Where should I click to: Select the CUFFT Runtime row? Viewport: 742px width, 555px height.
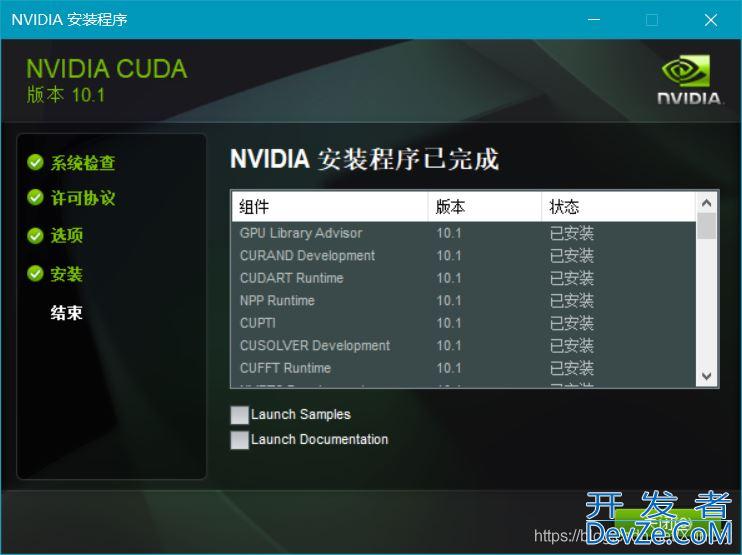pyautogui.click(x=464, y=368)
